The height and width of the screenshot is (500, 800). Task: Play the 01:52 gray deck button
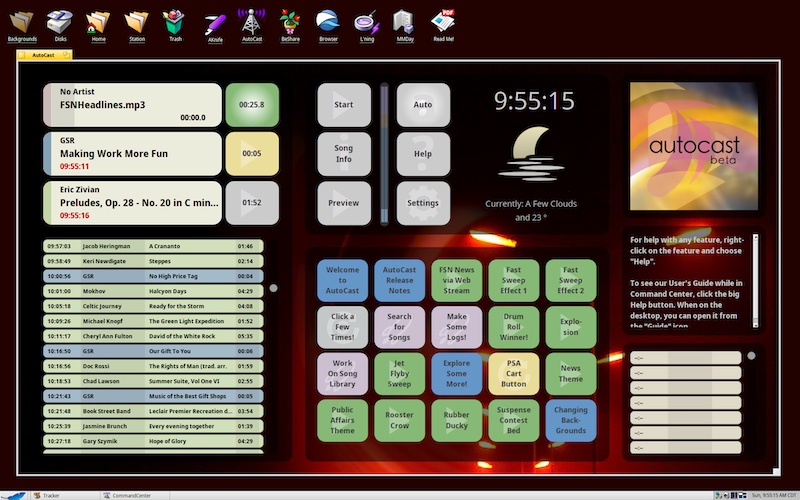pos(252,203)
